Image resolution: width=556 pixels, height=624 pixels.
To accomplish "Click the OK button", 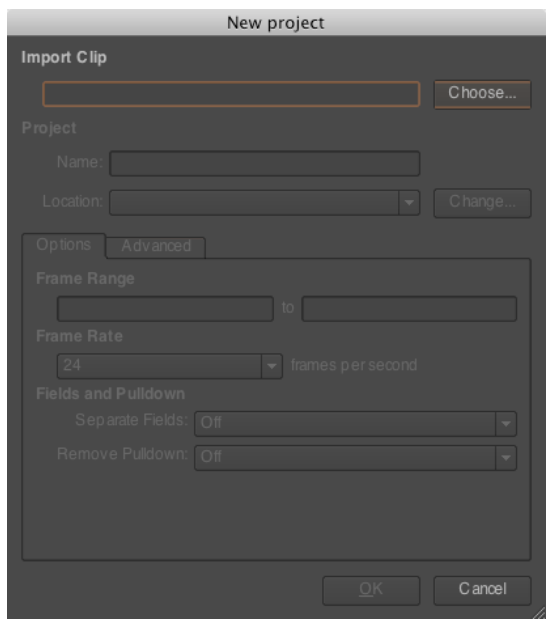I will [371, 590].
